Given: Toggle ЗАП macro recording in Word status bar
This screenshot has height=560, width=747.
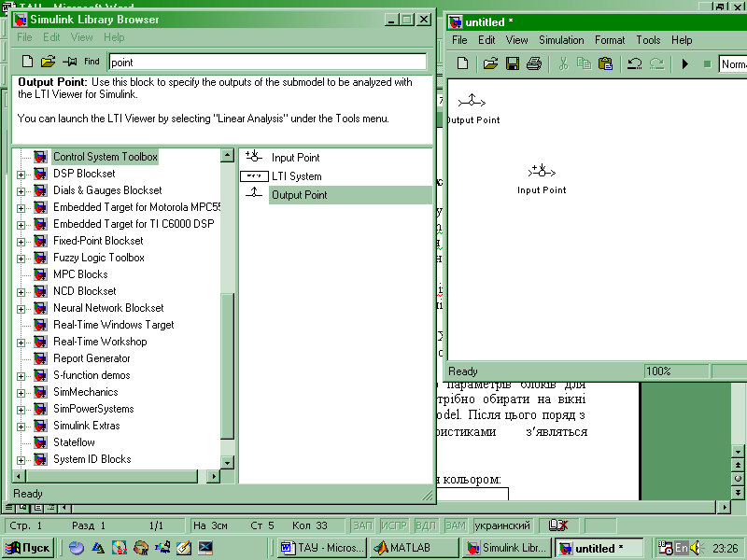Looking at the screenshot, I should pos(362,525).
